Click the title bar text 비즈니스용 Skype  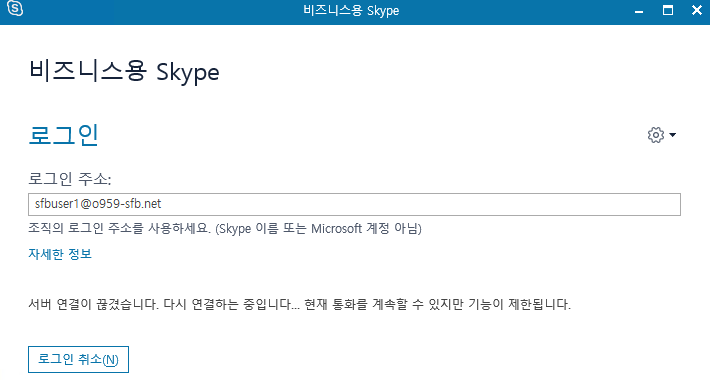(x=351, y=10)
